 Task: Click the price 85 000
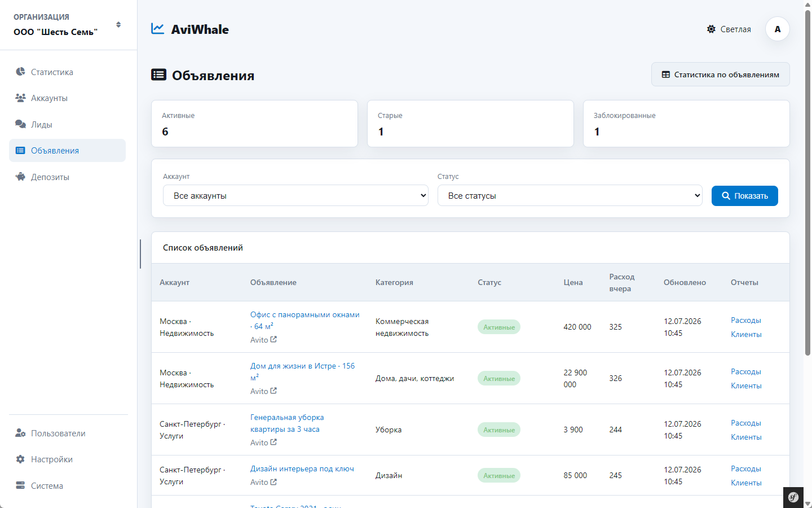tap(575, 475)
